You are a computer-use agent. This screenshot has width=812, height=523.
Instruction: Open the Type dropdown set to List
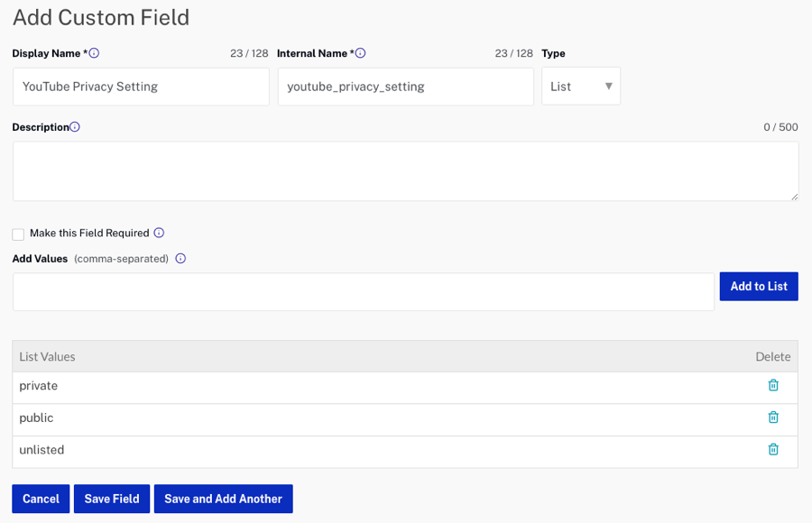pyautogui.click(x=580, y=87)
